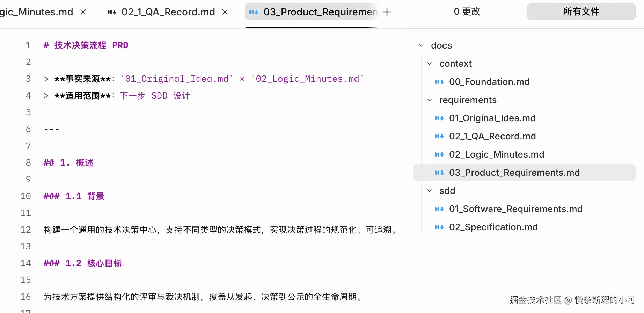Click the 0 更改 tab
This screenshot has height=313, width=644.
click(467, 12)
